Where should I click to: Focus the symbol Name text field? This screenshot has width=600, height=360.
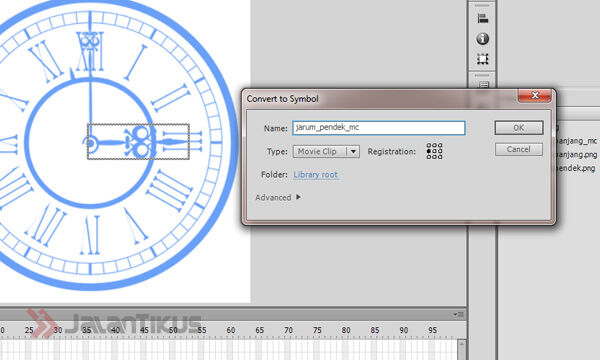pyautogui.click(x=379, y=128)
